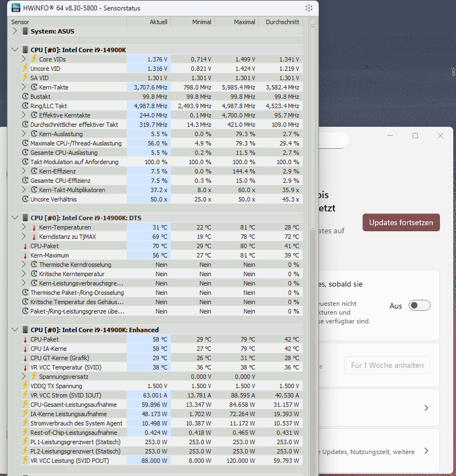The width and height of the screenshot is (456, 476).
Task: Maximize the Settings window
Action: coord(415,136)
